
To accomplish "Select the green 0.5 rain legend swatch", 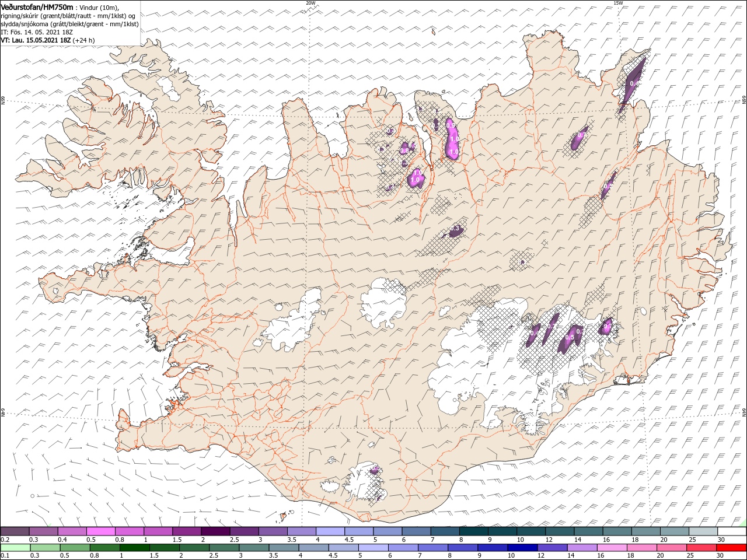I will coord(75,548).
